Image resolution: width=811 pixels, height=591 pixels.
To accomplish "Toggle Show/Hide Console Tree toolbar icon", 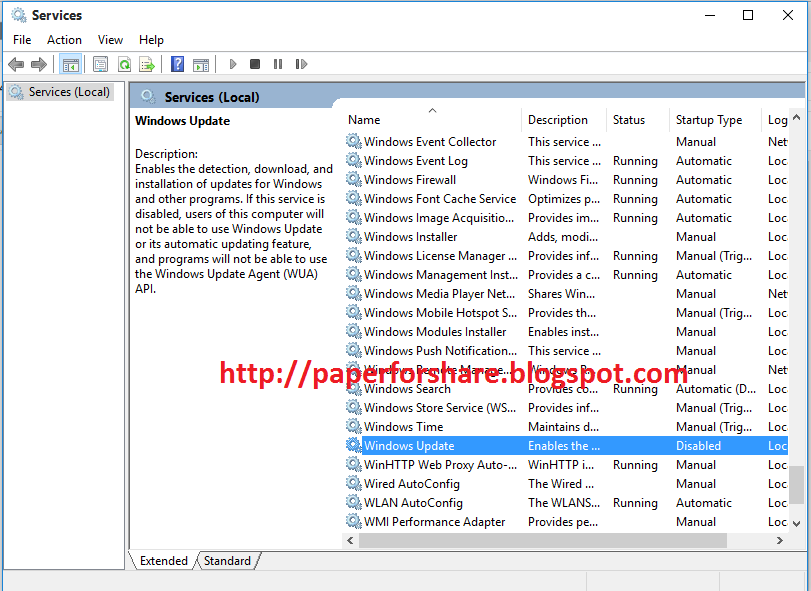I will click(70, 64).
